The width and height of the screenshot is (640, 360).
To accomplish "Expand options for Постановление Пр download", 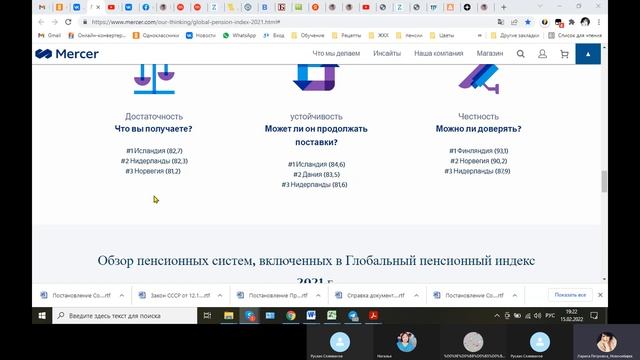I will [318, 295].
